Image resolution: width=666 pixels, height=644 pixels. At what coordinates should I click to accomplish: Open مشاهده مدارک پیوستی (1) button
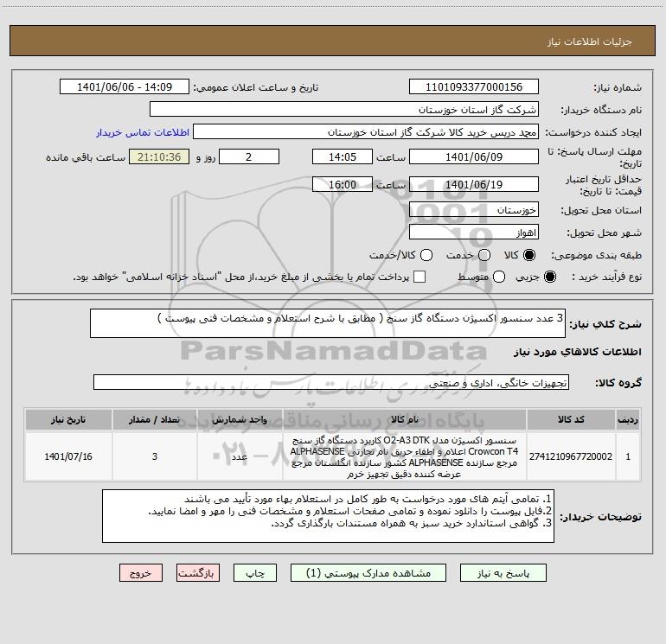(368, 573)
